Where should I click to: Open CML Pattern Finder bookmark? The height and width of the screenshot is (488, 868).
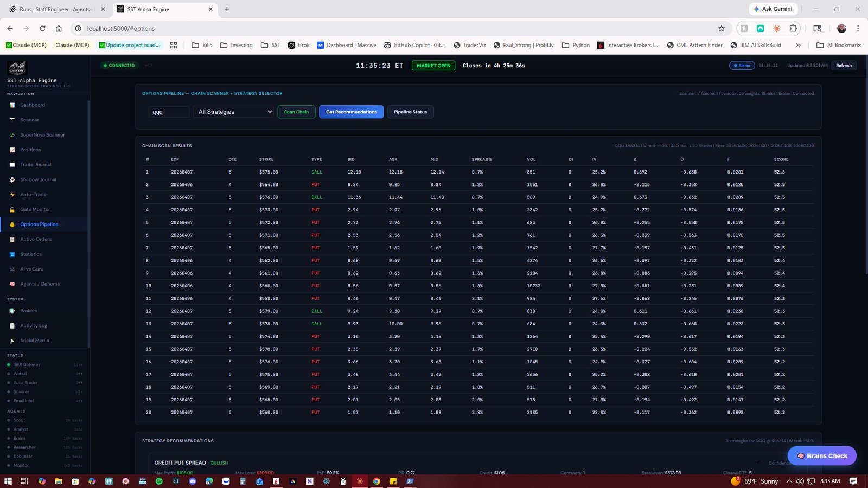pos(695,45)
